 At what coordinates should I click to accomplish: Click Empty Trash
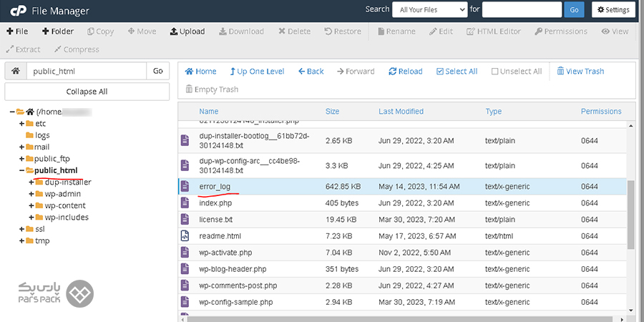coord(212,89)
